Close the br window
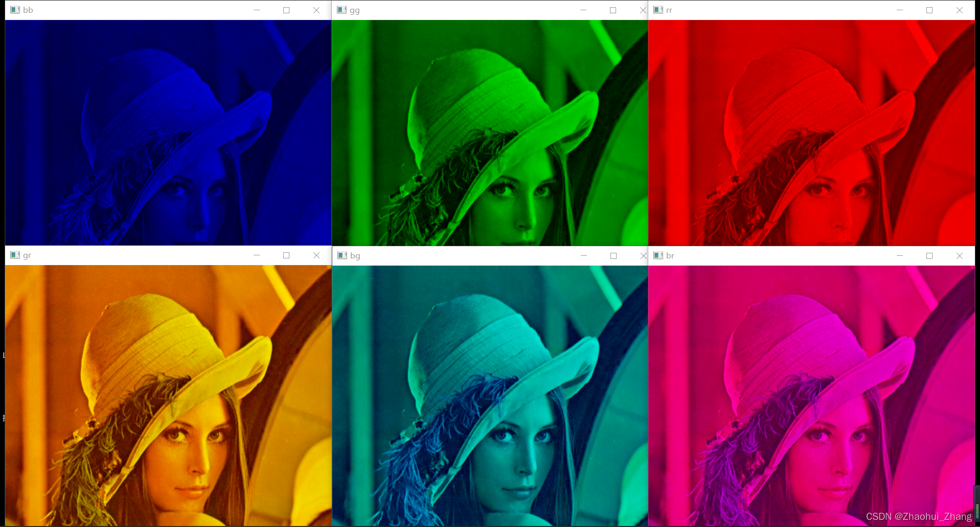980x527 pixels. (960, 256)
